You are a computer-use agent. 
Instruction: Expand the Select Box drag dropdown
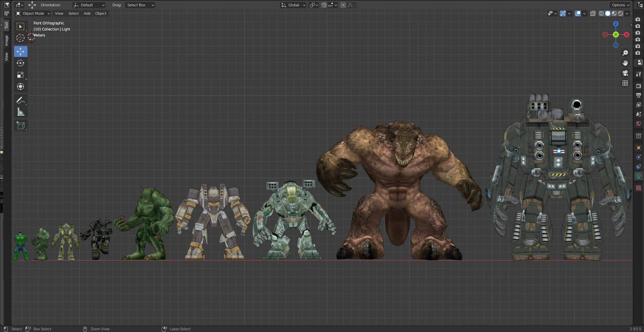point(140,5)
